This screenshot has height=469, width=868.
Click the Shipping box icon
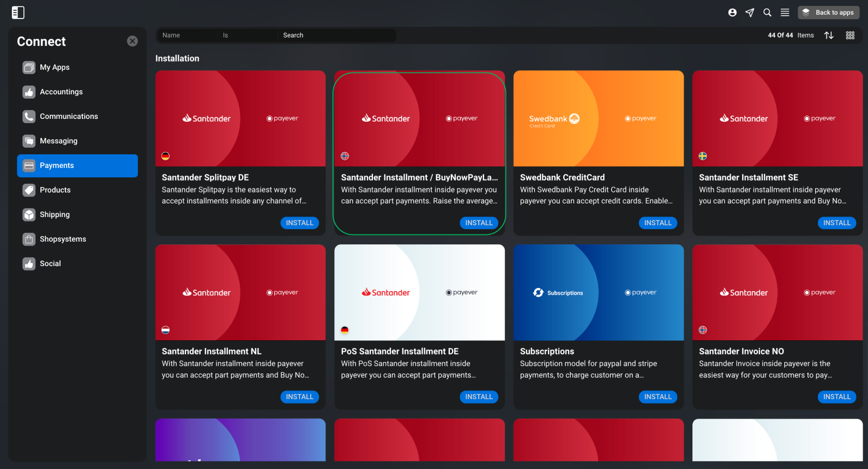[x=29, y=215]
